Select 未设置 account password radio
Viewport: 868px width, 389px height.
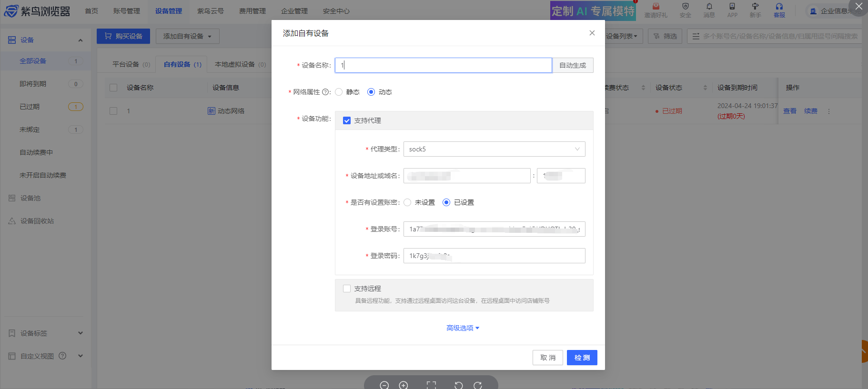(x=407, y=202)
